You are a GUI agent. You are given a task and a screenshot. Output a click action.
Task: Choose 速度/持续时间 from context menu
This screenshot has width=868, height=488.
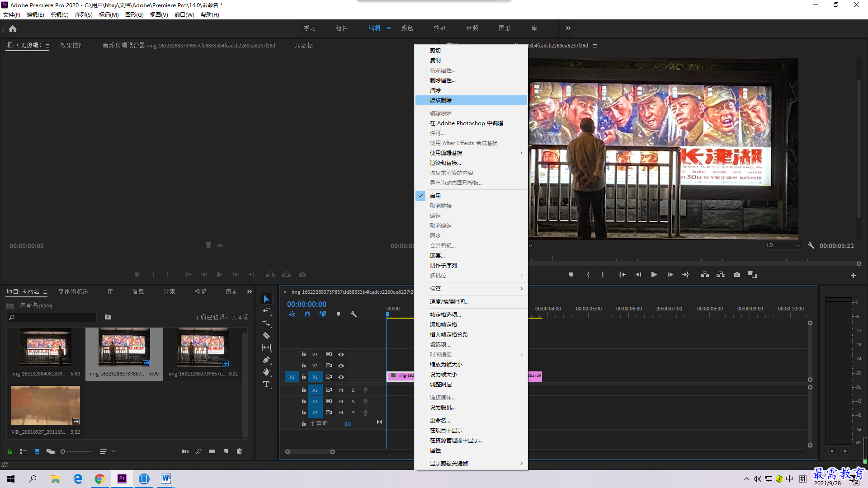(471, 301)
